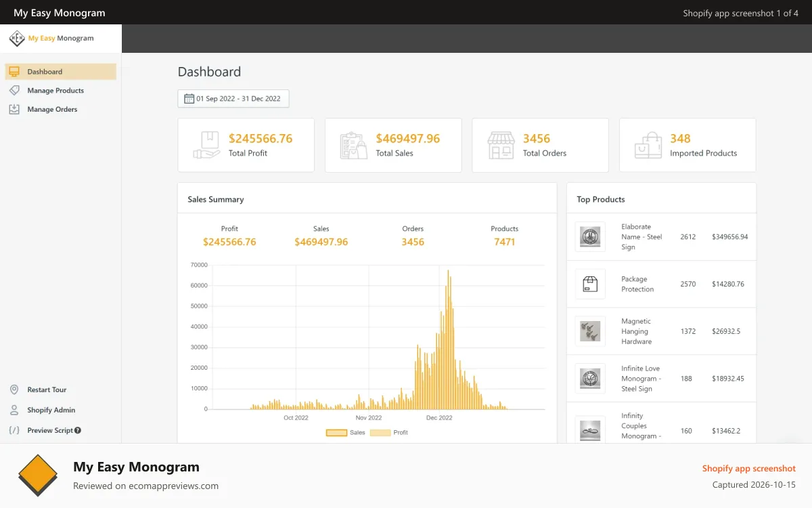The image size is (812, 508).
Task: Click the Manage Orders inbox icon
Action: tap(14, 110)
